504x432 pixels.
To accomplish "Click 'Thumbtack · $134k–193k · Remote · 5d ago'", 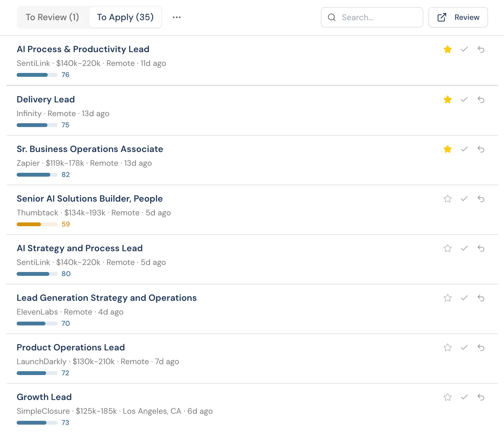I will point(94,213).
